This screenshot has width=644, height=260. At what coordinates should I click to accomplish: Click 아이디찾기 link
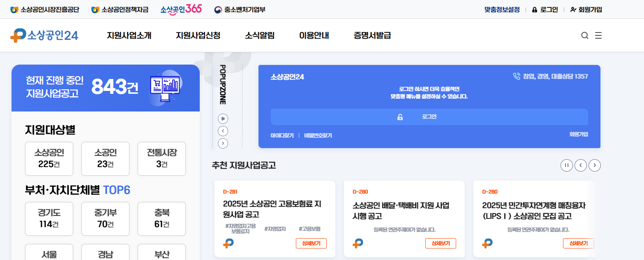(282, 135)
